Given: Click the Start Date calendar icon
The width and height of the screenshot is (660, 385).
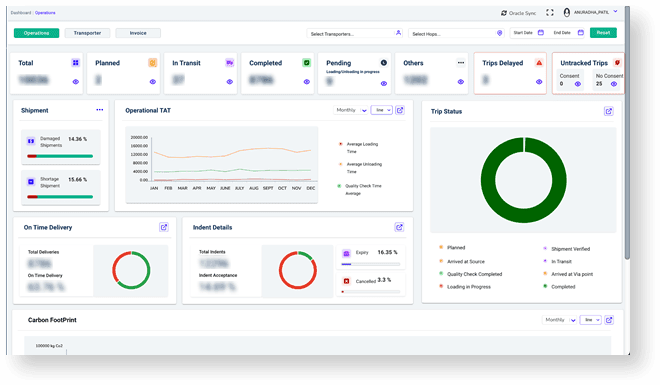Looking at the screenshot, I should point(541,32).
